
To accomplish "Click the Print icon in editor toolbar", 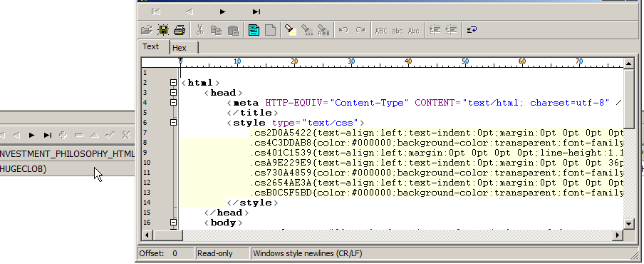I will click(x=180, y=30).
